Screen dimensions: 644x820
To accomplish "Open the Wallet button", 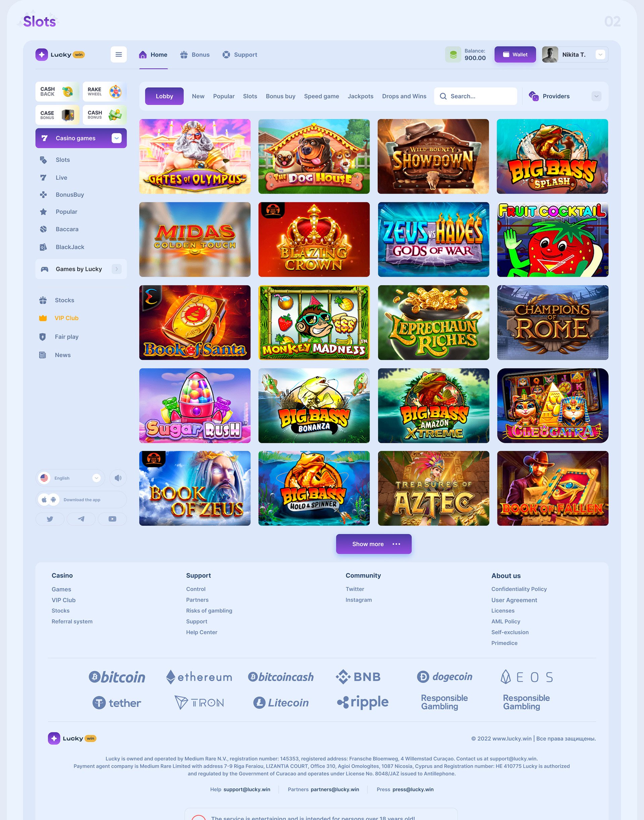I will point(515,55).
